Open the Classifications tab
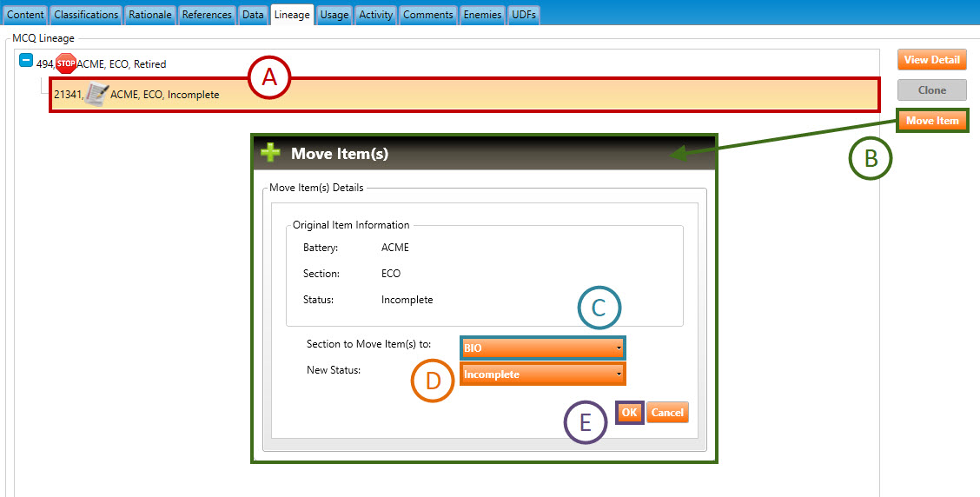 pos(86,15)
